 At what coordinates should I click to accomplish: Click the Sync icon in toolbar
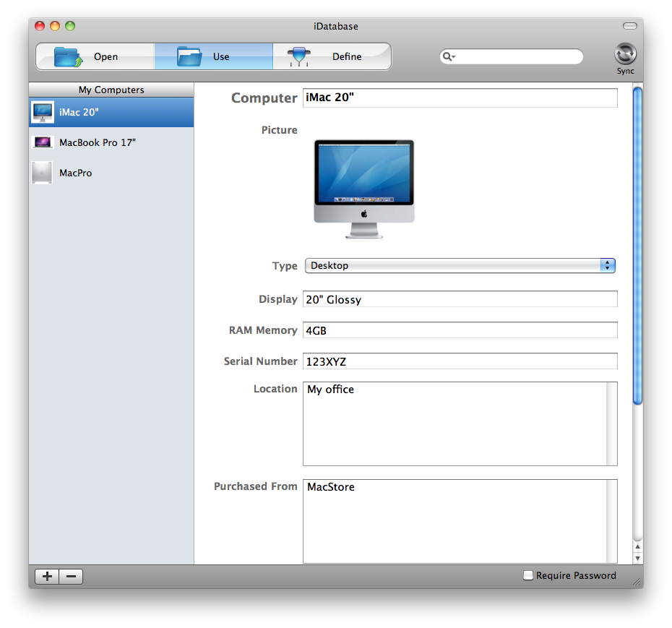click(625, 54)
